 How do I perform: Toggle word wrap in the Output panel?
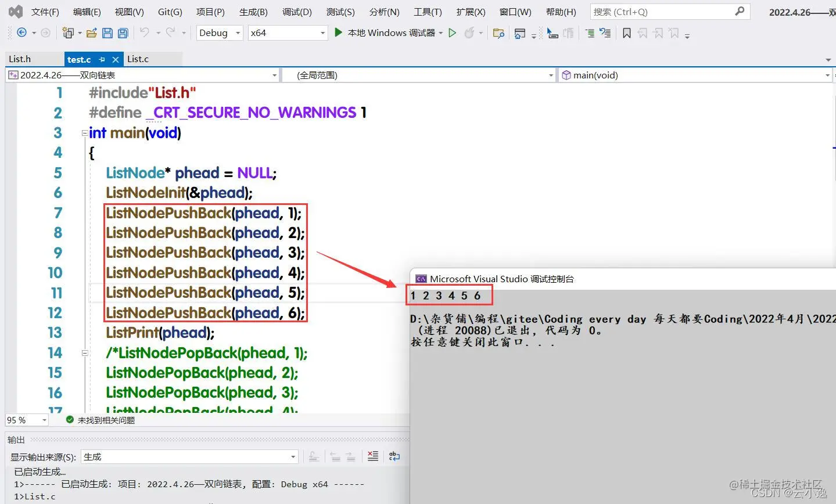(394, 456)
